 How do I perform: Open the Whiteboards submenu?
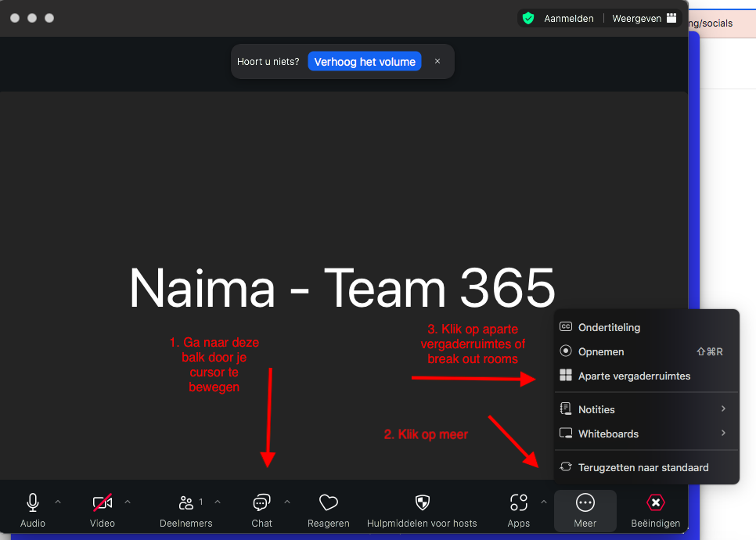pyautogui.click(x=646, y=434)
